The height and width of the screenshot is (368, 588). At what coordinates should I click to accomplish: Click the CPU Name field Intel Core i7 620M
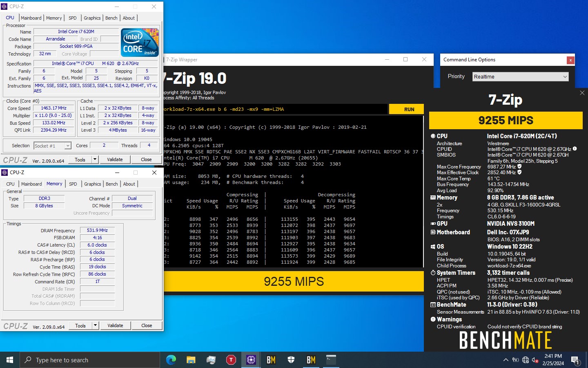(x=76, y=31)
